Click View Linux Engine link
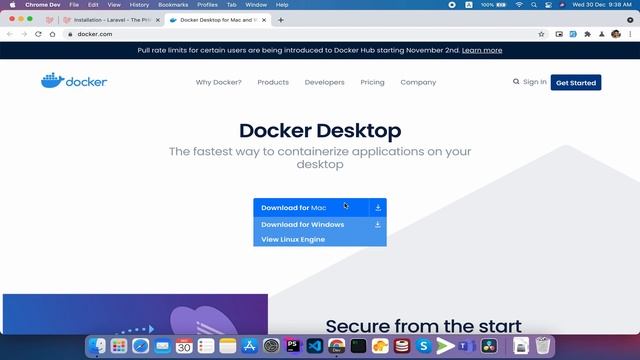This screenshot has width=640, height=360. (293, 239)
